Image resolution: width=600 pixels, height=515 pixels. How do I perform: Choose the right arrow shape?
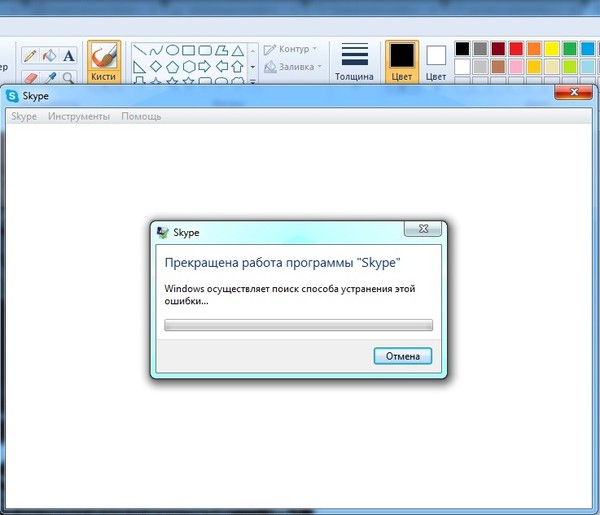coord(205,67)
